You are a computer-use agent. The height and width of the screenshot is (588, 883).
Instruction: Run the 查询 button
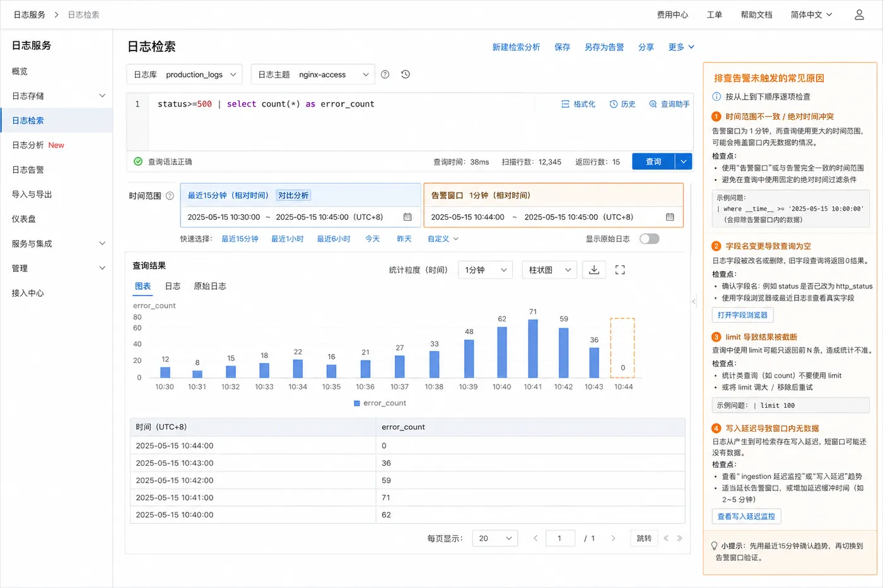point(653,161)
